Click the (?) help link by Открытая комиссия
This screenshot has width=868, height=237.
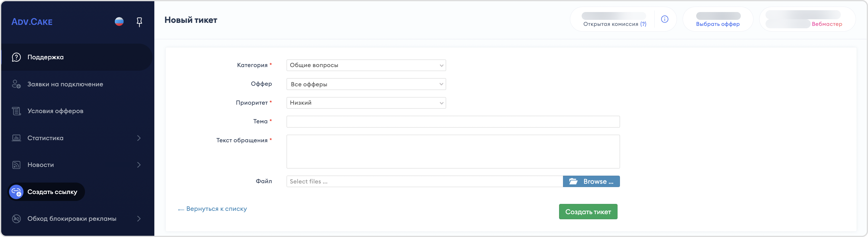pyautogui.click(x=643, y=24)
